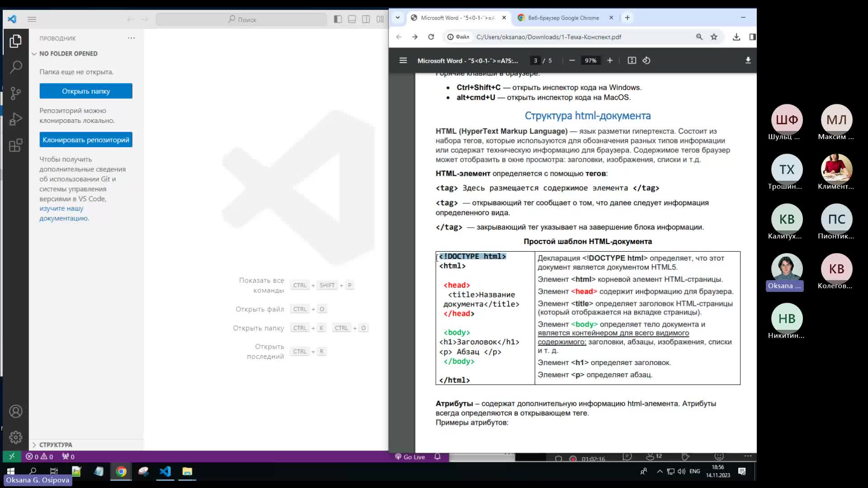Open the meeting chat panel
Image resolution: width=868 pixels, height=488 pixels.
627,457
